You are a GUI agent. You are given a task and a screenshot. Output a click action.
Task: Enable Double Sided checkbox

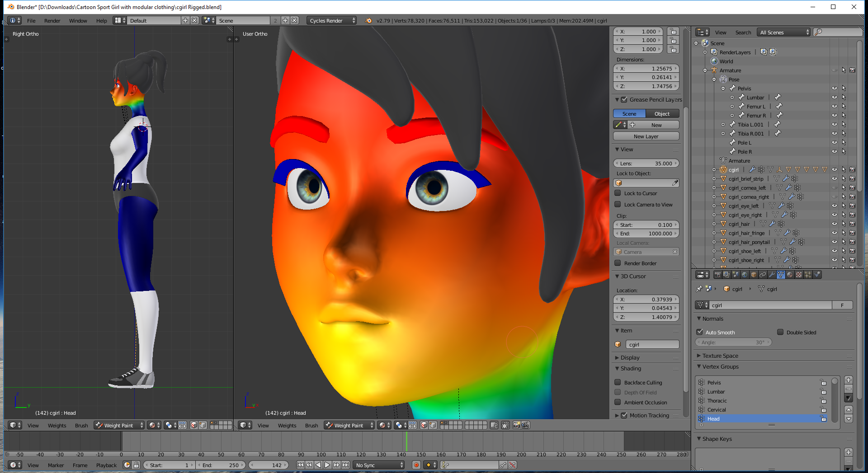(780, 332)
